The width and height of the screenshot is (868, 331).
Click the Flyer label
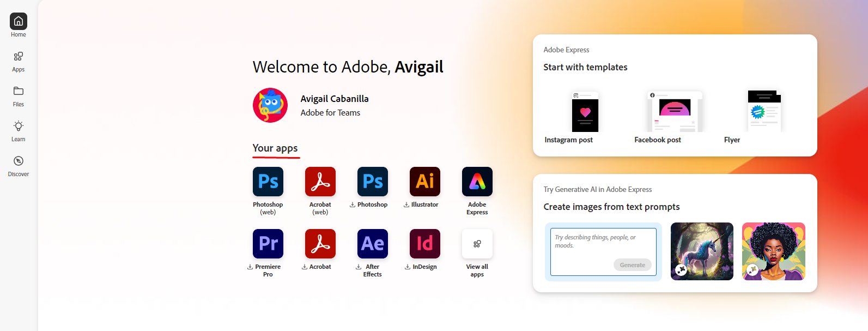click(x=732, y=140)
